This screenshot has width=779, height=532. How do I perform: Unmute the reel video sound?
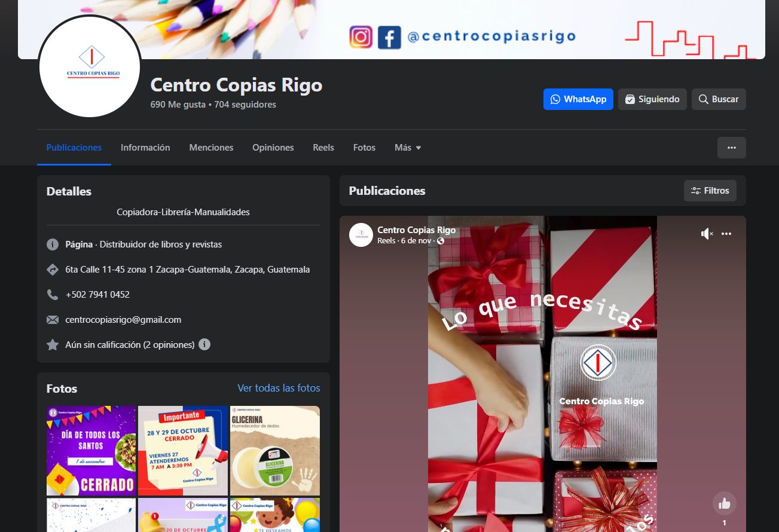[707, 234]
